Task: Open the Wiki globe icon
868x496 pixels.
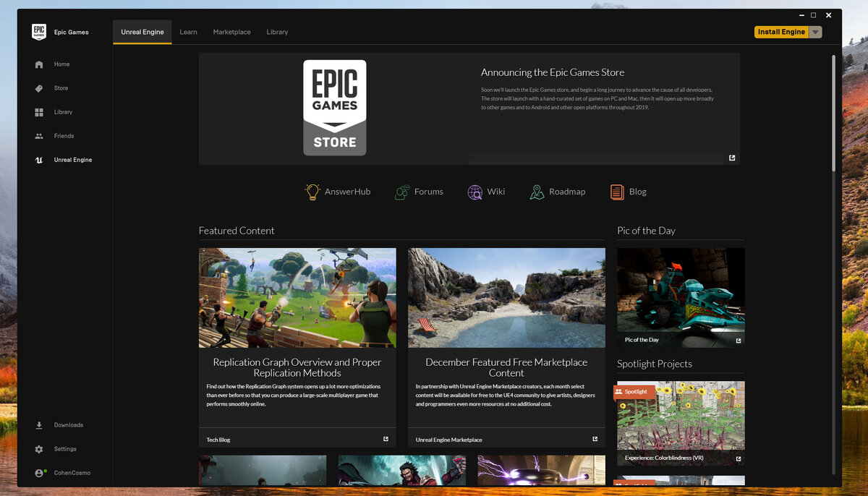Action: (475, 191)
